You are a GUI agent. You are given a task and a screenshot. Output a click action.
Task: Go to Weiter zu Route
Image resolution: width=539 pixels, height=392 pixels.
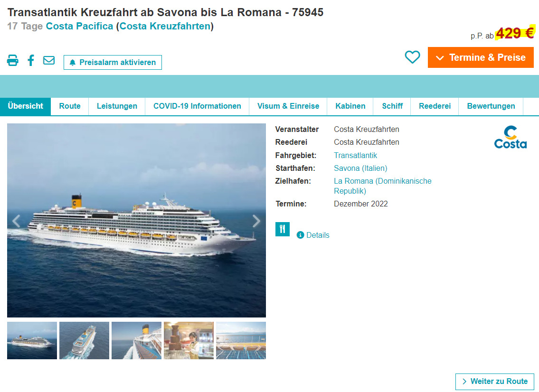(495, 382)
